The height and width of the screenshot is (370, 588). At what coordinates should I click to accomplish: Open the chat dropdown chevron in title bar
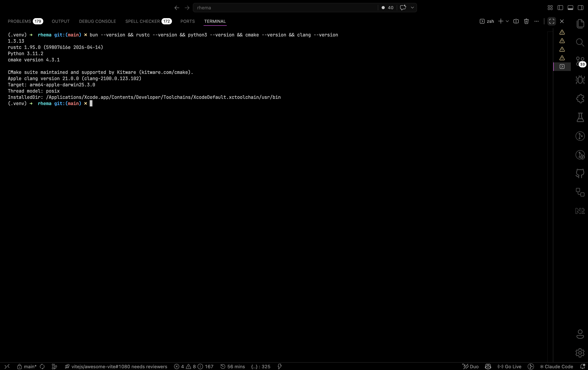412,8
